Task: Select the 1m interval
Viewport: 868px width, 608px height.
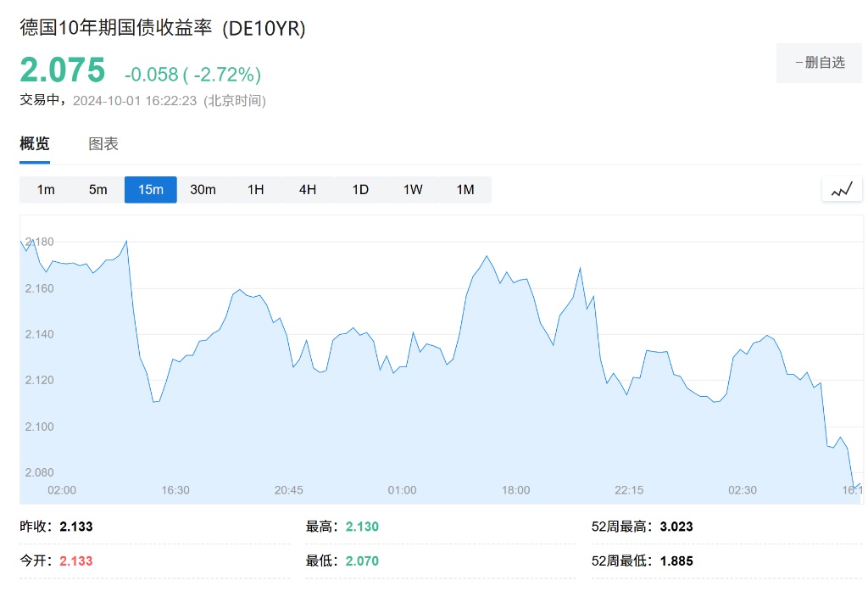Action: pos(46,190)
